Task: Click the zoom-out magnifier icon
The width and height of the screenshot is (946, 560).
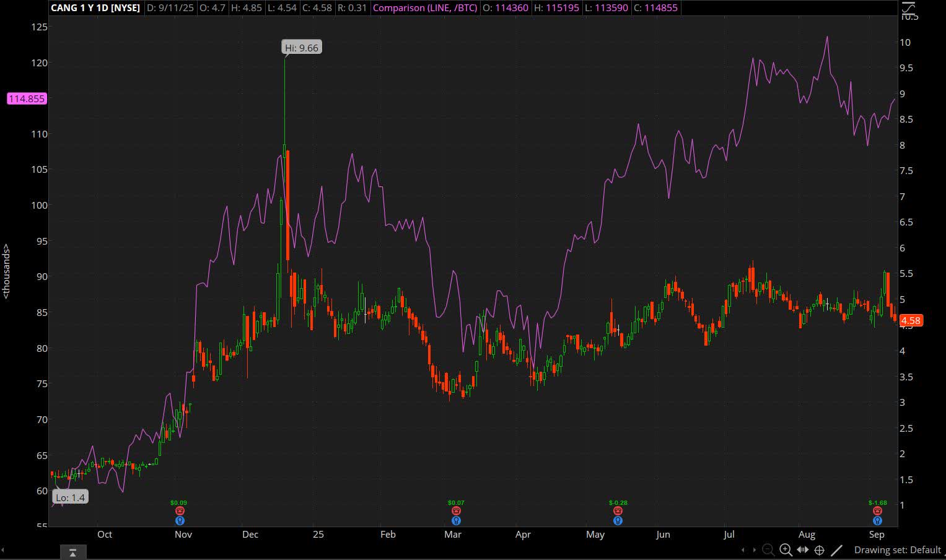Action: (768, 550)
